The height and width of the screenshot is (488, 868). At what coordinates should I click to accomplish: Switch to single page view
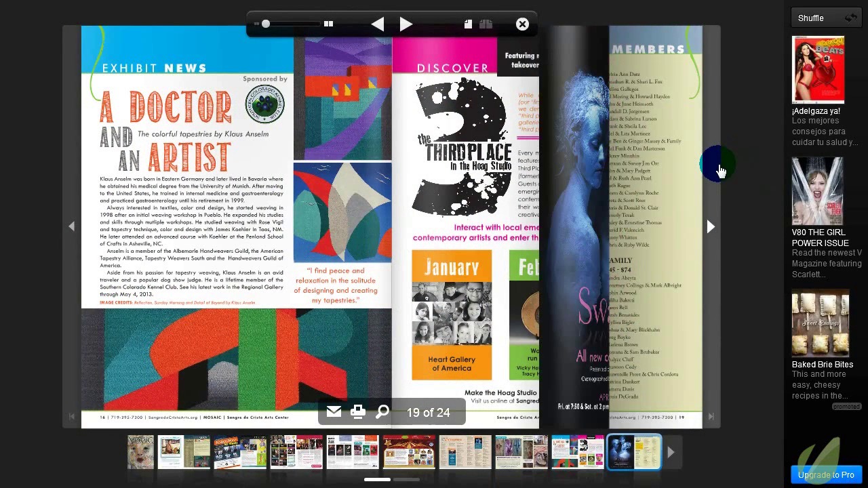point(468,24)
